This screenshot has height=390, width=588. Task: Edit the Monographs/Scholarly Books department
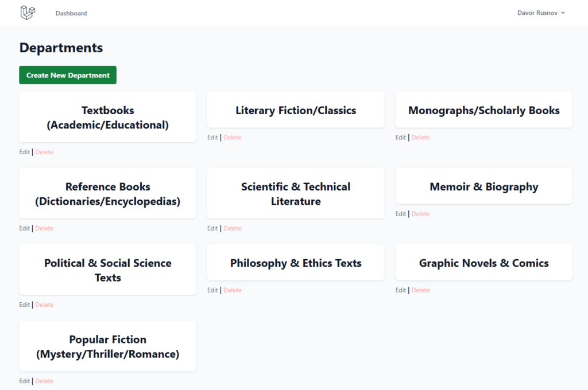point(401,138)
